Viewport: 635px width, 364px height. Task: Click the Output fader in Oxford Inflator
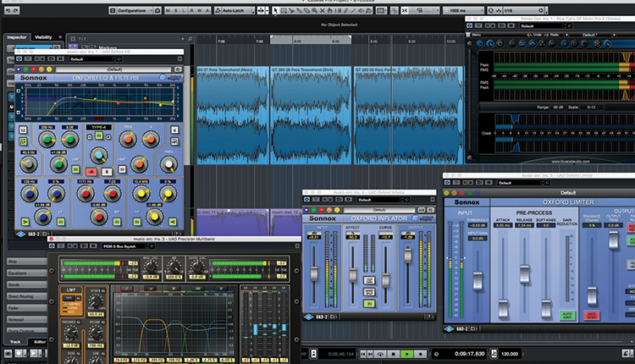point(408,255)
